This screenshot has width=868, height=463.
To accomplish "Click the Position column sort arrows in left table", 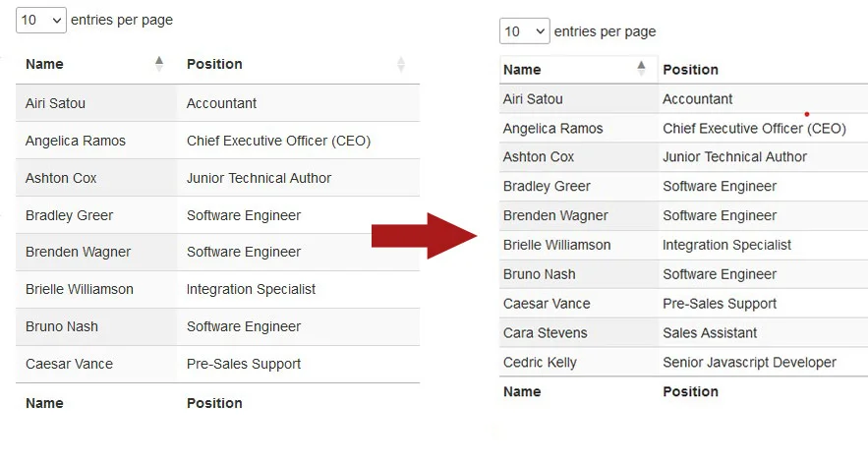I will tap(401, 64).
